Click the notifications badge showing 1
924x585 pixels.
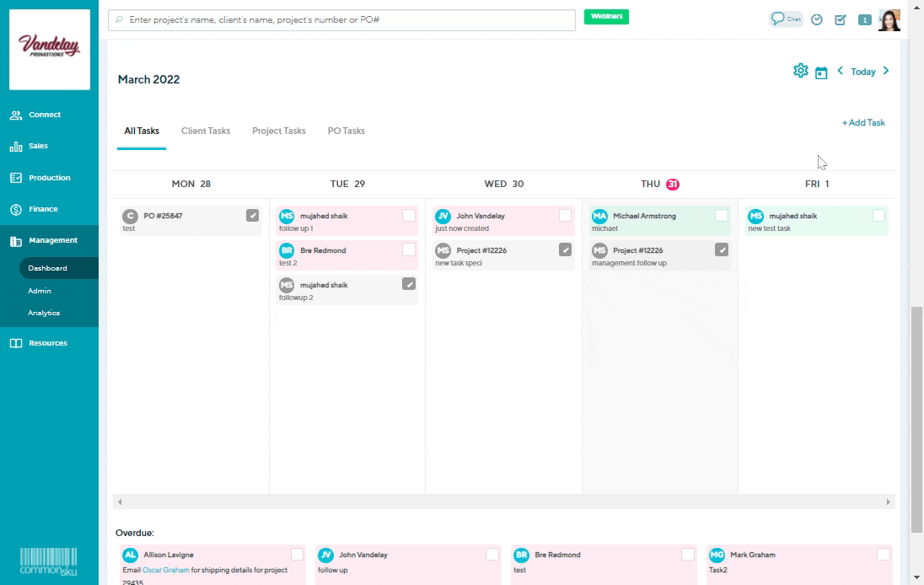(x=864, y=19)
